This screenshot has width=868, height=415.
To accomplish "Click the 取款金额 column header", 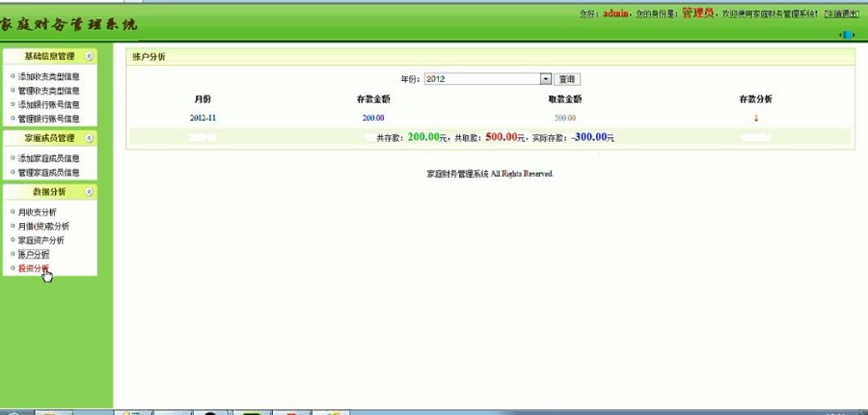I will [x=565, y=99].
